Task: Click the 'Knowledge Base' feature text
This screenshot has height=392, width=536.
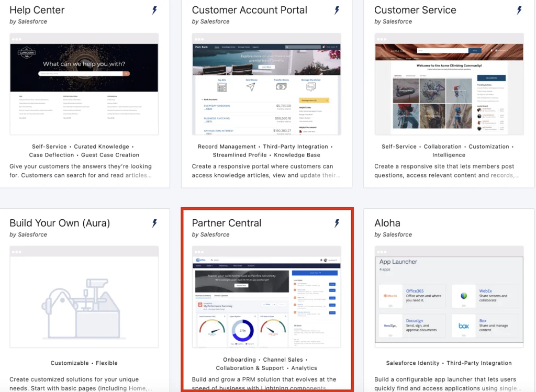Action: tap(297, 155)
